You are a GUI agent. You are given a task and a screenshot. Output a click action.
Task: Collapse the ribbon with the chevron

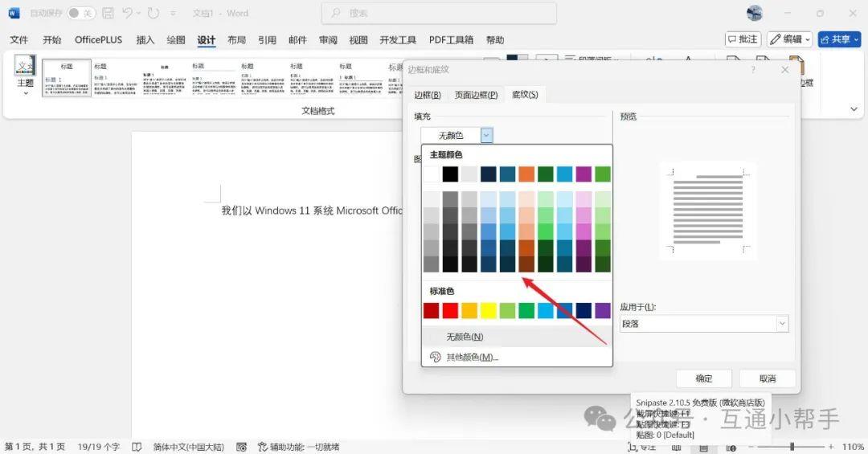tap(854, 109)
